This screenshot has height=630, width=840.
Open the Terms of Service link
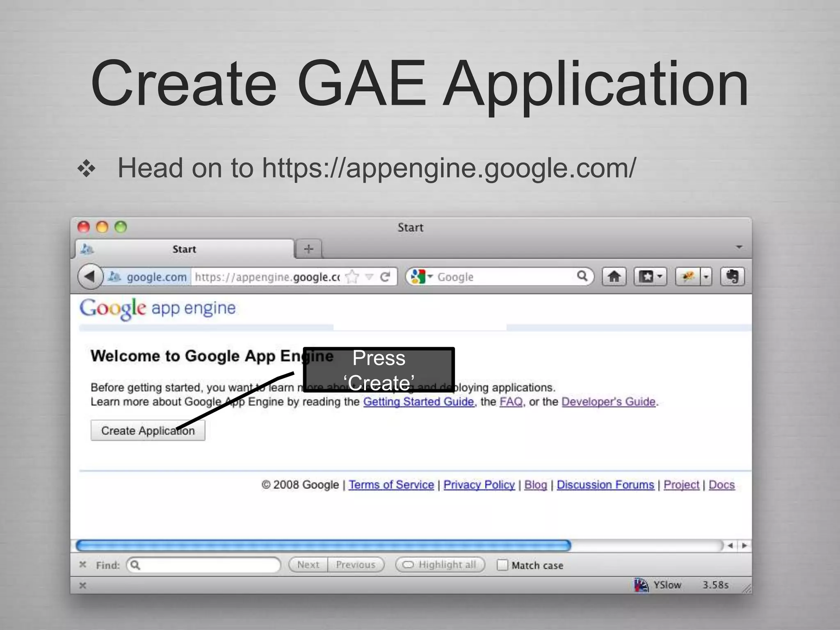pyautogui.click(x=391, y=484)
